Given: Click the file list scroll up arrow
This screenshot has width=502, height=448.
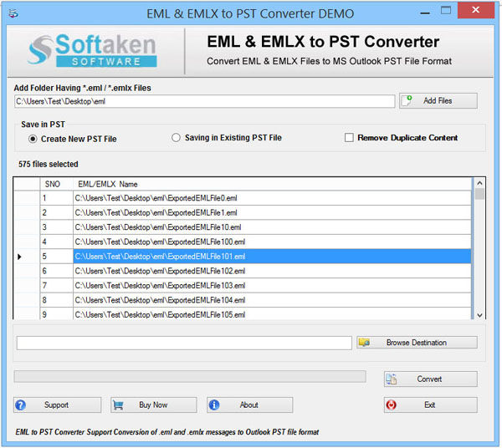Looking at the screenshot, I should click(x=479, y=183).
